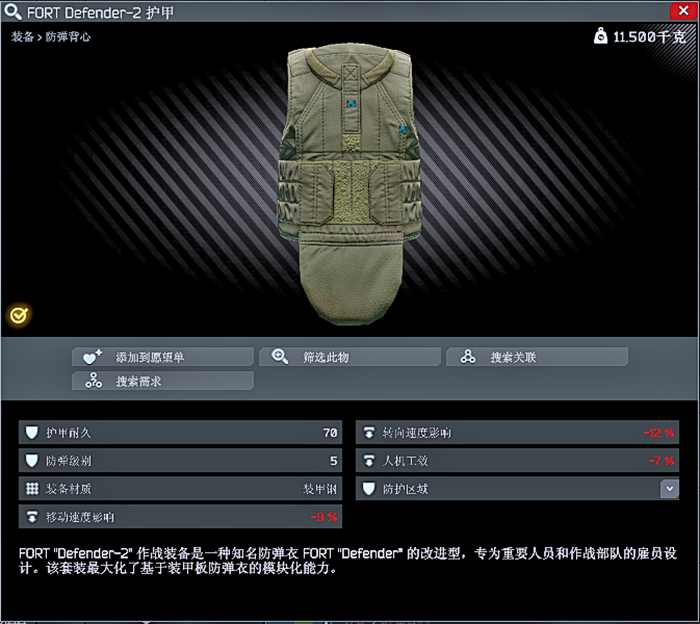Viewport: 700px width, 624px height.
Task: Click the 11.500千克 weight value
Action: 650,37
